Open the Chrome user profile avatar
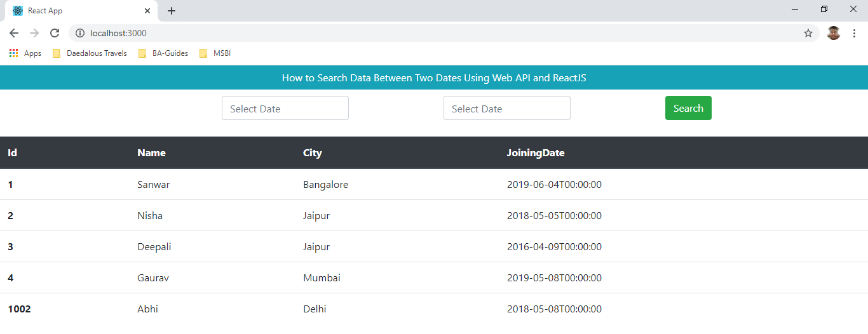 point(834,33)
